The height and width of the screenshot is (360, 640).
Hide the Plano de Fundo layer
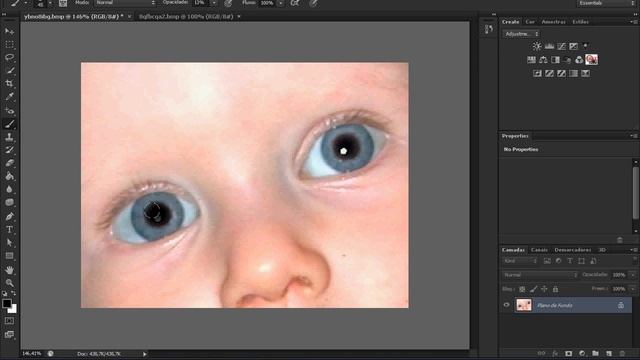pyautogui.click(x=507, y=305)
